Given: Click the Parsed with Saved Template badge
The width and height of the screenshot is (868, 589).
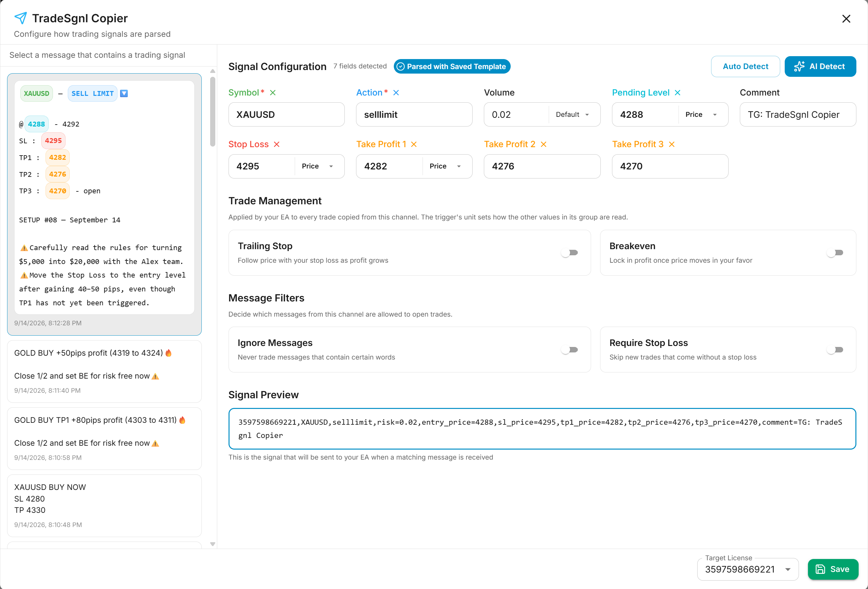Looking at the screenshot, I should 452,66.
